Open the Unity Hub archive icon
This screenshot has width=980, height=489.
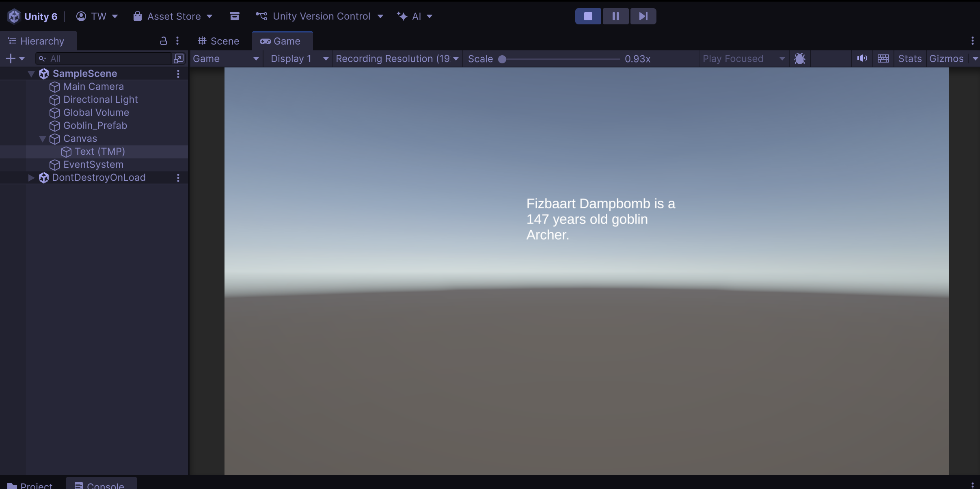pyautogui.click(x=234, y=16)
